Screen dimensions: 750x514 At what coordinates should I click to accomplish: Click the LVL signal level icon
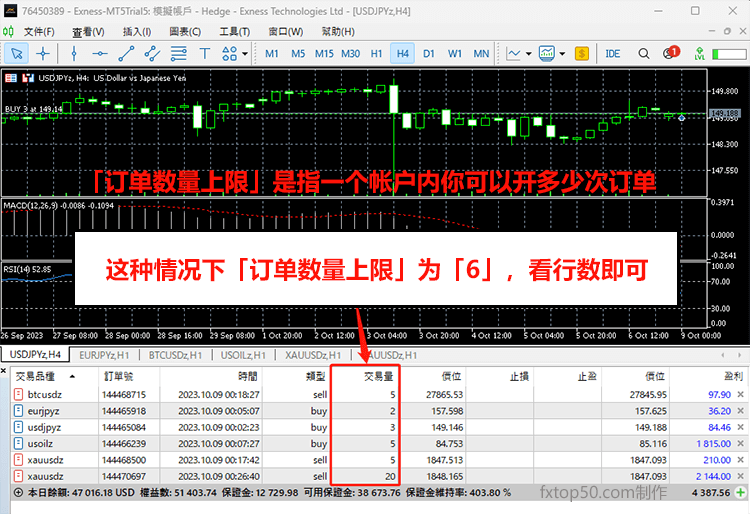pos(699,54)
